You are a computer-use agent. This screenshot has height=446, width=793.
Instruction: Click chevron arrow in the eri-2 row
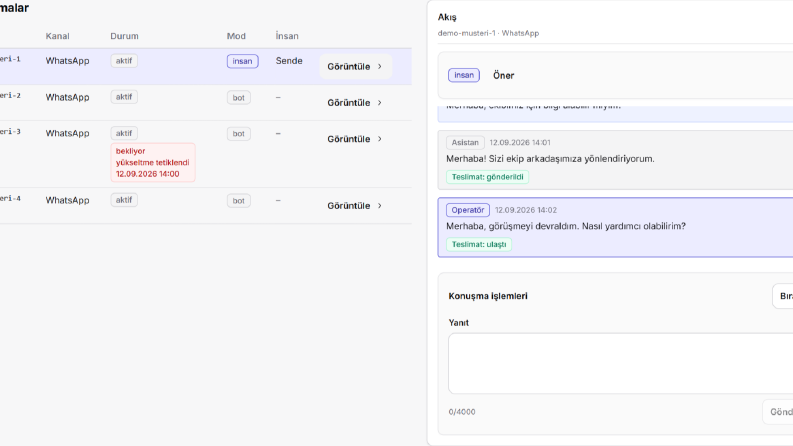click(380, 103)
